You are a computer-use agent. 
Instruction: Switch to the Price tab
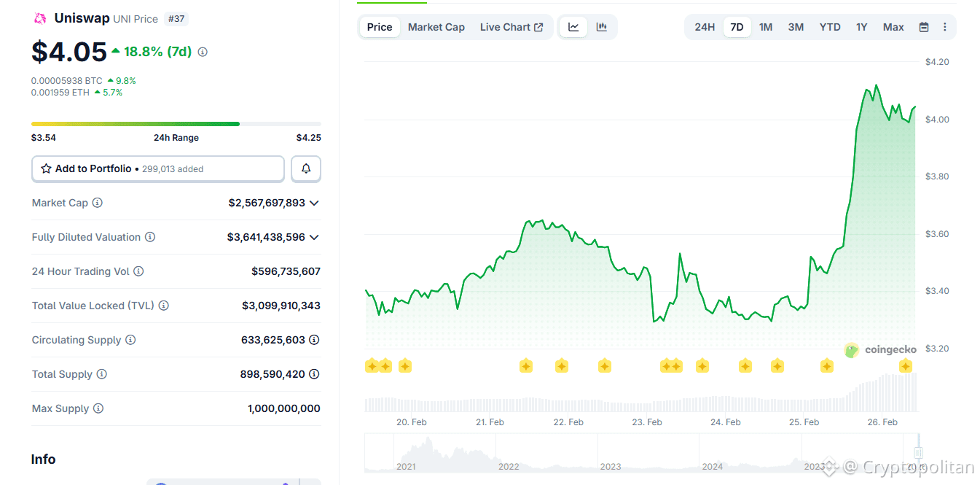click(x=380, y=27)
